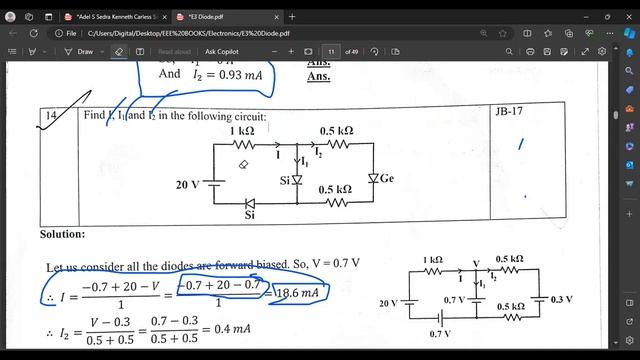Fit the PDF to page width

pos(308,51)
